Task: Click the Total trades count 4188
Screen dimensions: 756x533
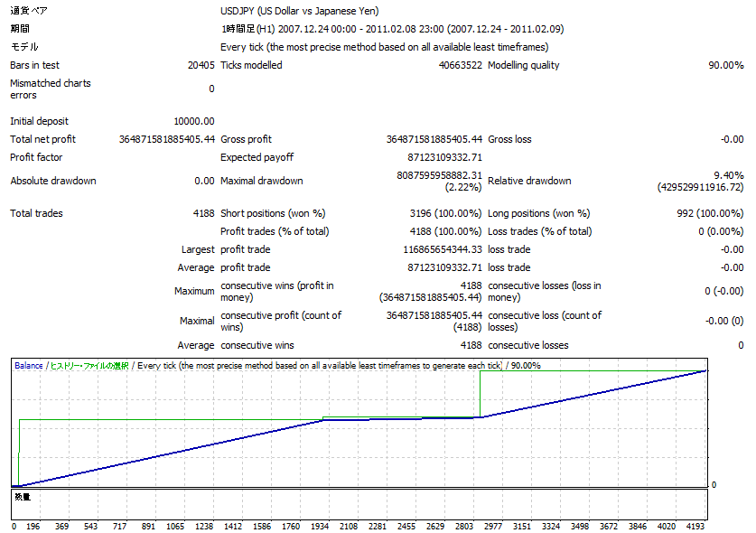Action: [201, 213]
